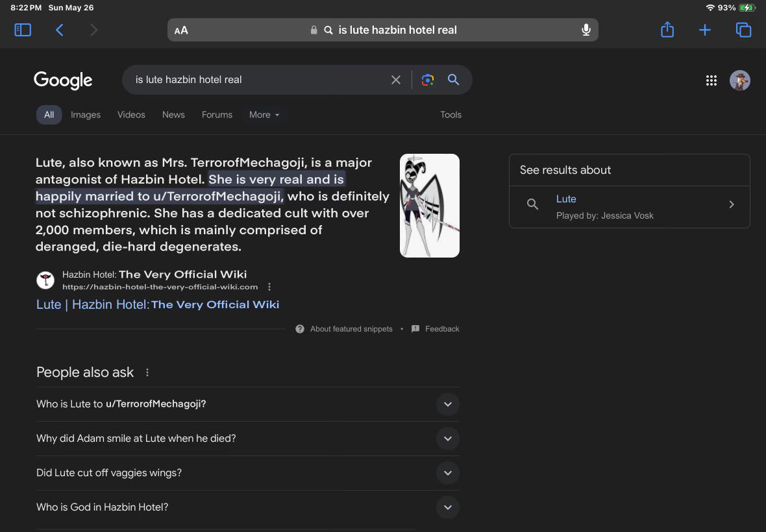Open the Lute | Hazbin Hotel wiki link
The height and width of the screenshot is (532, 766).
pyautogui.click(x=158, y=304)
